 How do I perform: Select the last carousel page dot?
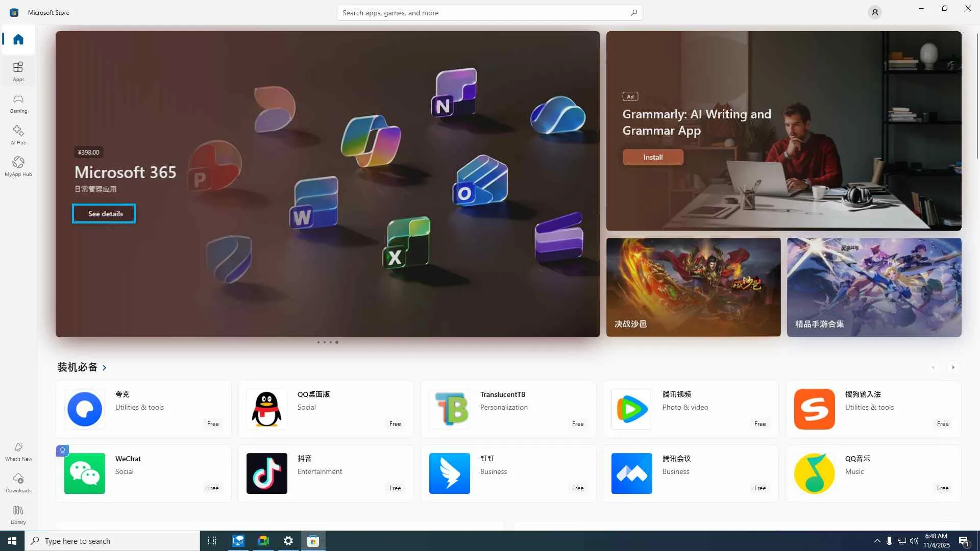(337, 342)
